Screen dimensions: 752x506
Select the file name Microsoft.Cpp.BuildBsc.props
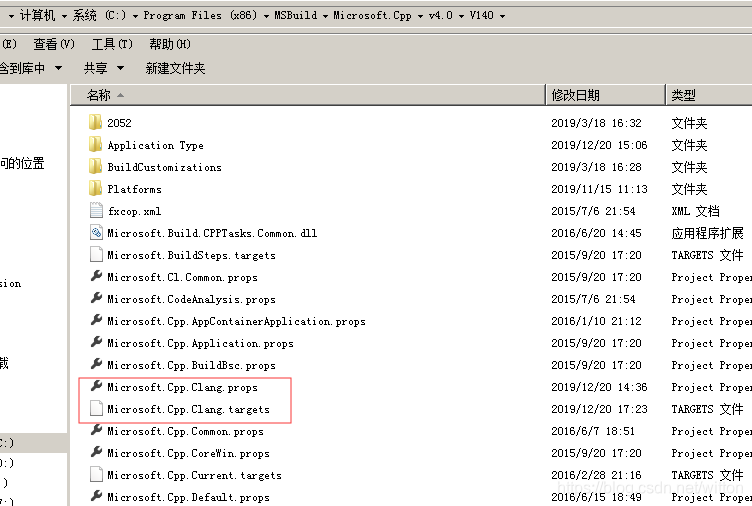[191, 365]
